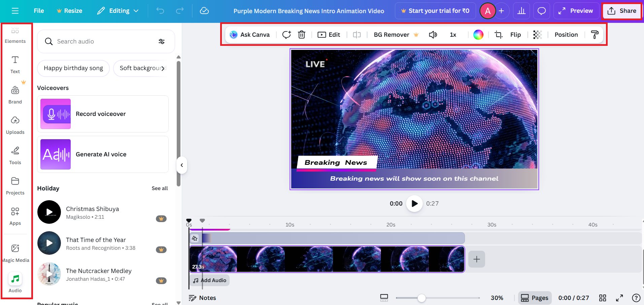Open grid view icon
The height and width of the screenshot is (305, 644).
[603, 298]
